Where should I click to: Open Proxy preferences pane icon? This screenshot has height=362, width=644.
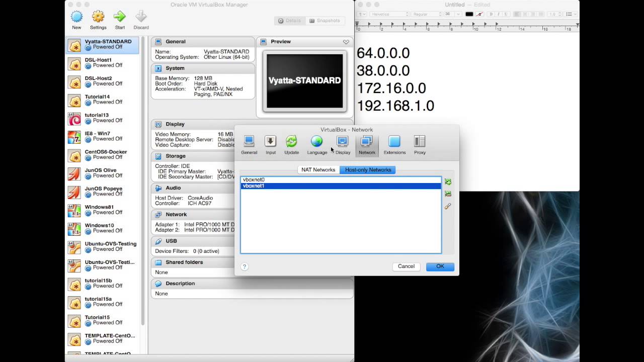tap(420, 141)
